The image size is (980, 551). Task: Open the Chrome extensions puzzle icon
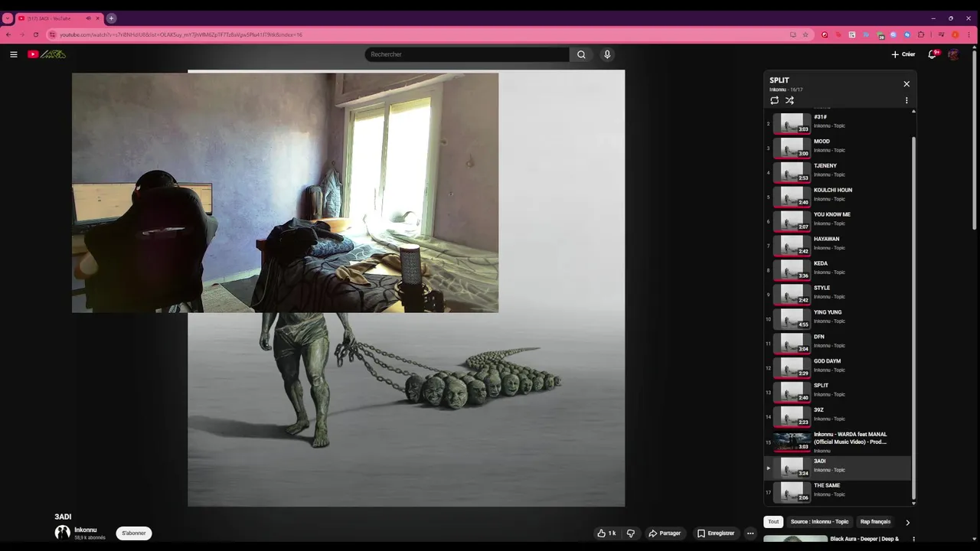(921, 34)
